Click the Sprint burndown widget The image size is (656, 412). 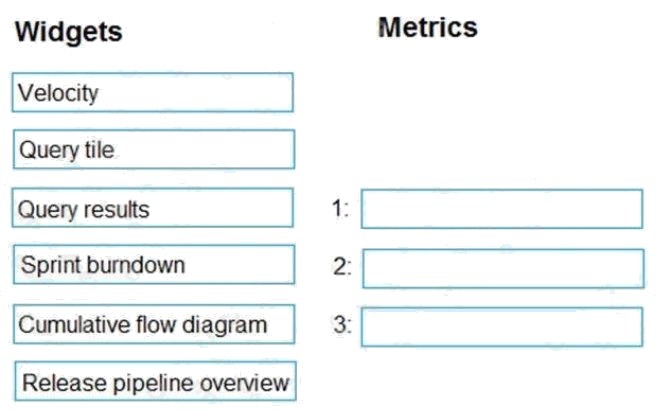pyautogui.click(x=153, y=265)
